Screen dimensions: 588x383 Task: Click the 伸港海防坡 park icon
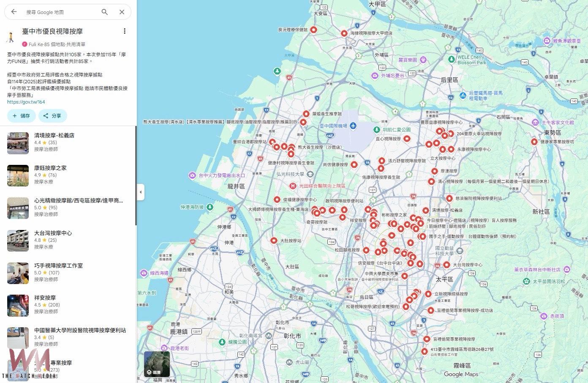coord(210,207)
